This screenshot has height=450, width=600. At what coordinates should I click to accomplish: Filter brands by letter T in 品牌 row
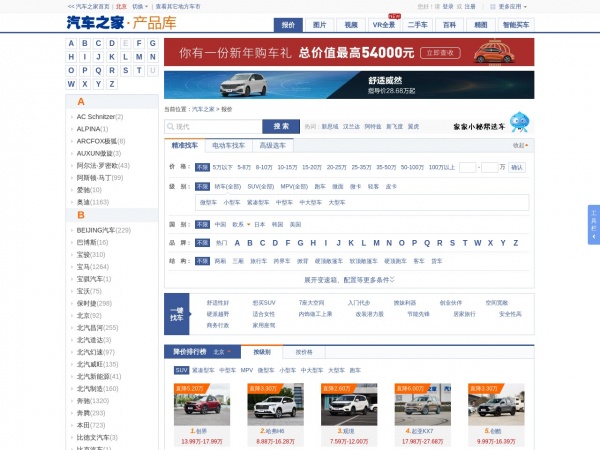(465, 243)
